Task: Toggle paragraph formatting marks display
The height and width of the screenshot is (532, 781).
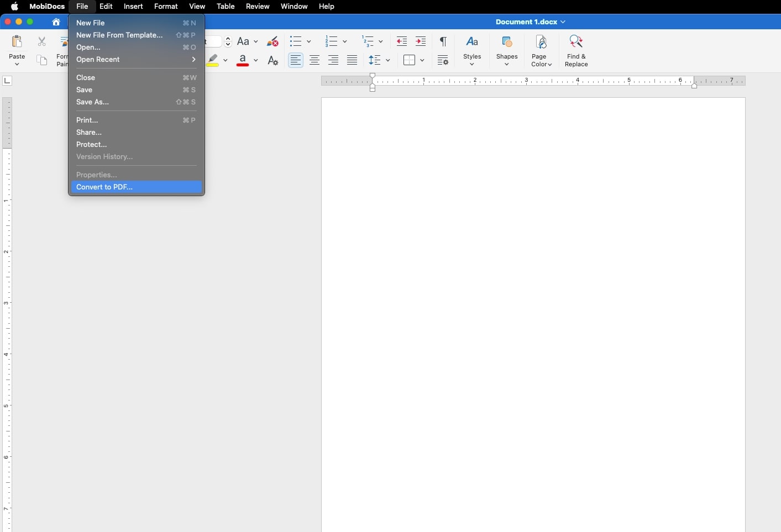Action: point(442,41)
